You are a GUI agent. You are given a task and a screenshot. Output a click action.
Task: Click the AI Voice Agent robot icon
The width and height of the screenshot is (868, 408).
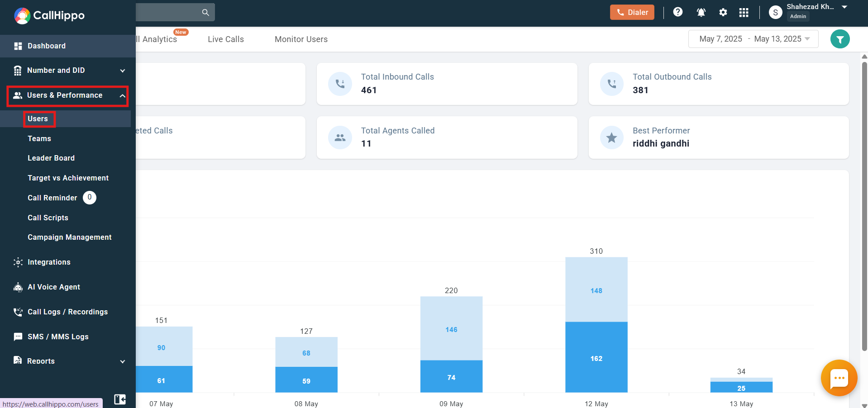[18, 287]
